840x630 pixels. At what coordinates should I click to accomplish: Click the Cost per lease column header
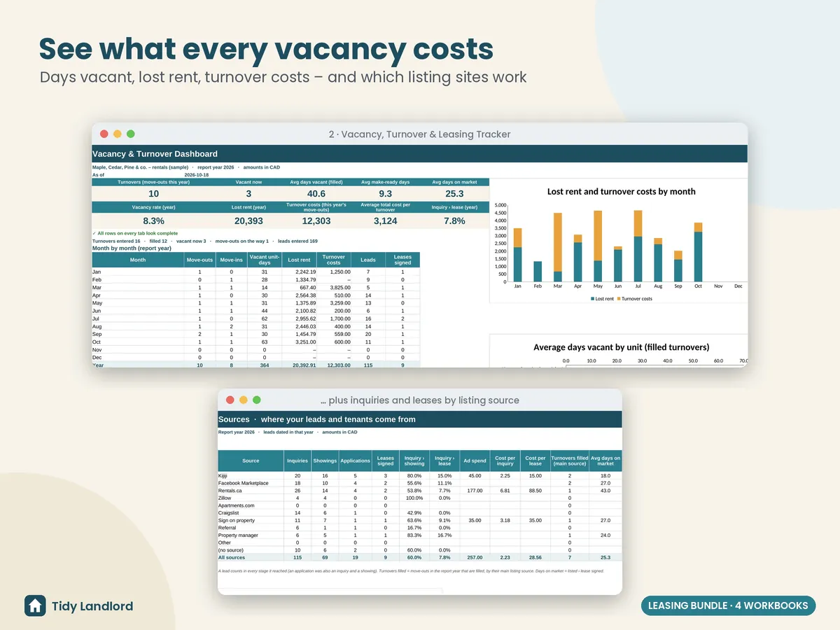tap(535, 461)
